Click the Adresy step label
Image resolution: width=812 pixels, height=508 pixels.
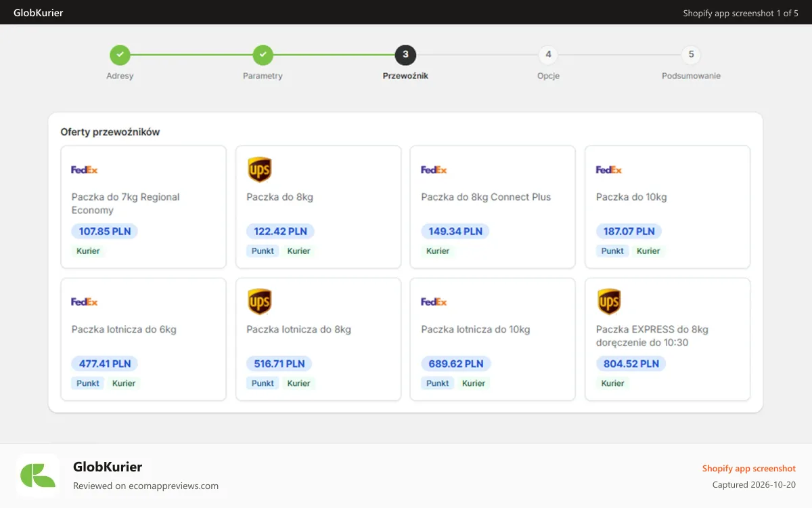click(120, 76)
